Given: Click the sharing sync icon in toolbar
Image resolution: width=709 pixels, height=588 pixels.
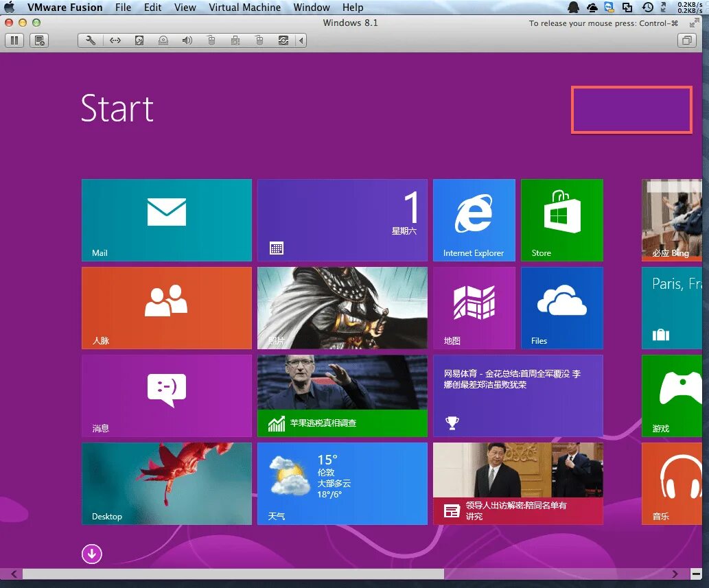Looking at the screenshot, I should click(x=283, y=40).
